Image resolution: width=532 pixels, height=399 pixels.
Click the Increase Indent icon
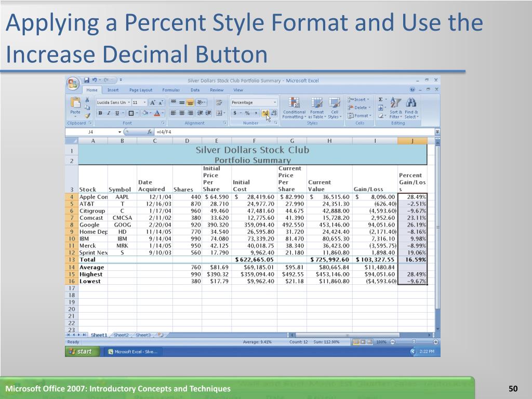(x=208, y=113)
